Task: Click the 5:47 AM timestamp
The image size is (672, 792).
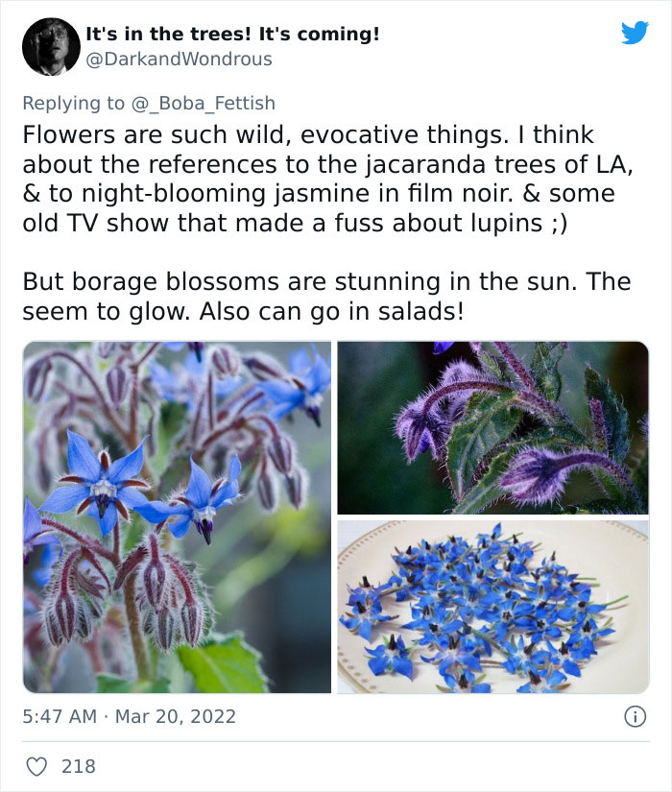Action: [x=60, y=716]
